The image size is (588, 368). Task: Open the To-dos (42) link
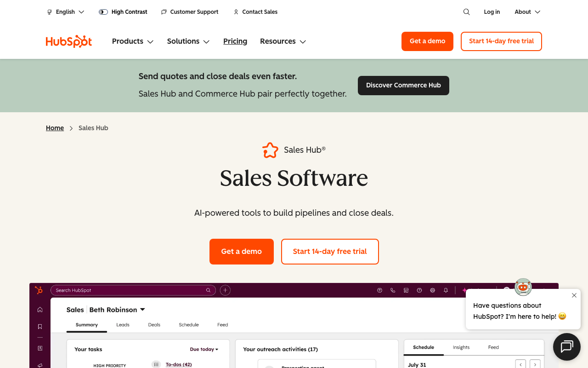[179, 364]
